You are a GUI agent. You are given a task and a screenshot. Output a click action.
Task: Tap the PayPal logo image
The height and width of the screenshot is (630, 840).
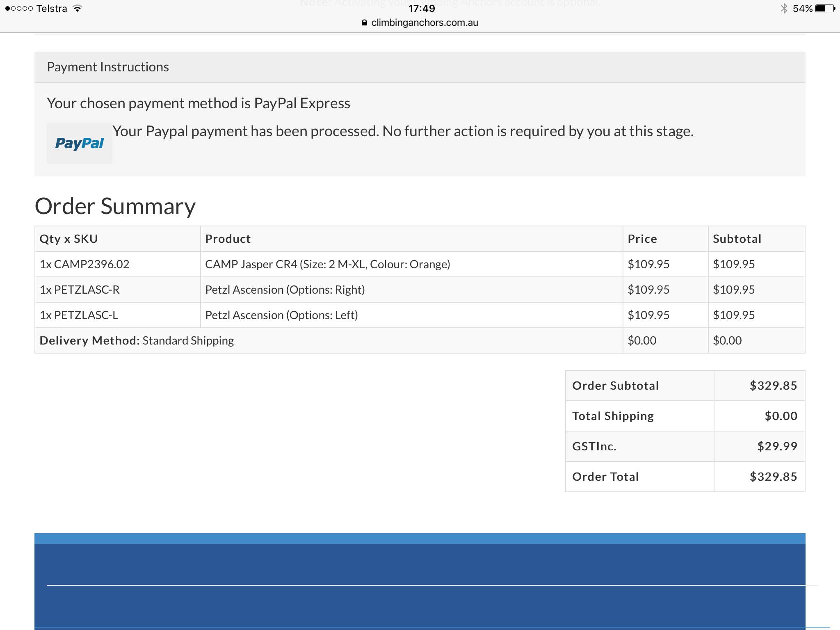click(79, 144)
